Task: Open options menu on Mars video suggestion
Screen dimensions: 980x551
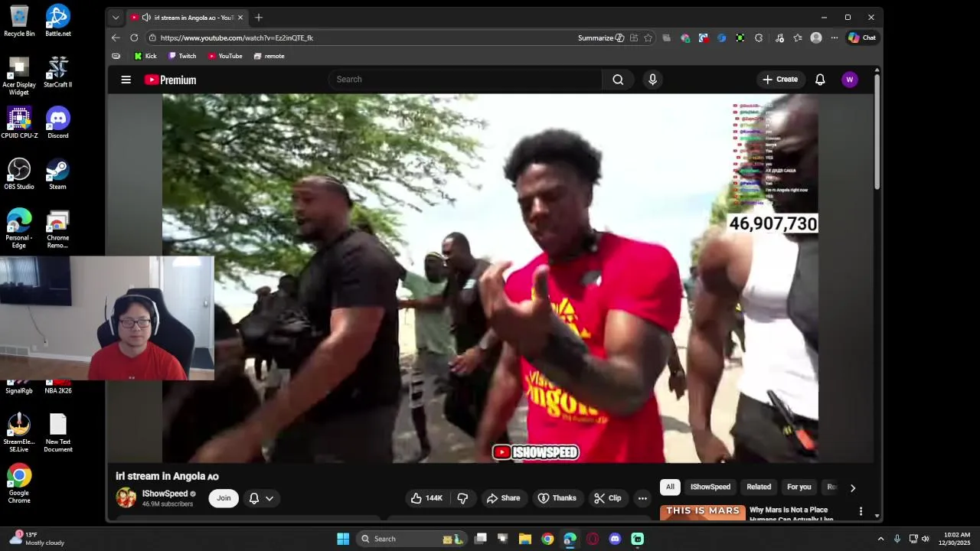Action: click(861, 511)
